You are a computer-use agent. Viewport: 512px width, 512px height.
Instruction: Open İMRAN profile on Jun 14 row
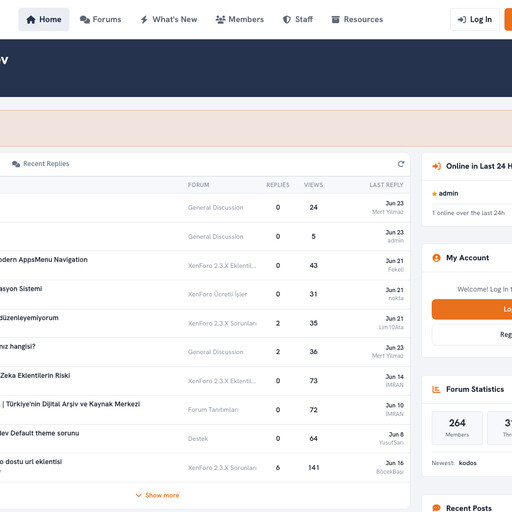(395, 385)
